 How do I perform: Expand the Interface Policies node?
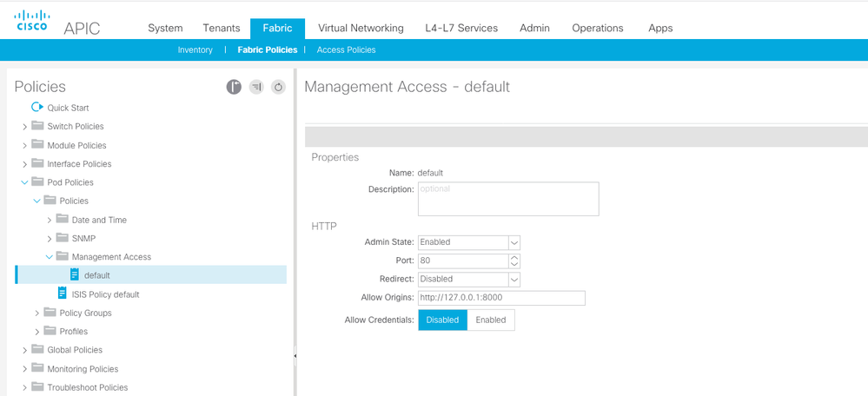coord(25,164)
